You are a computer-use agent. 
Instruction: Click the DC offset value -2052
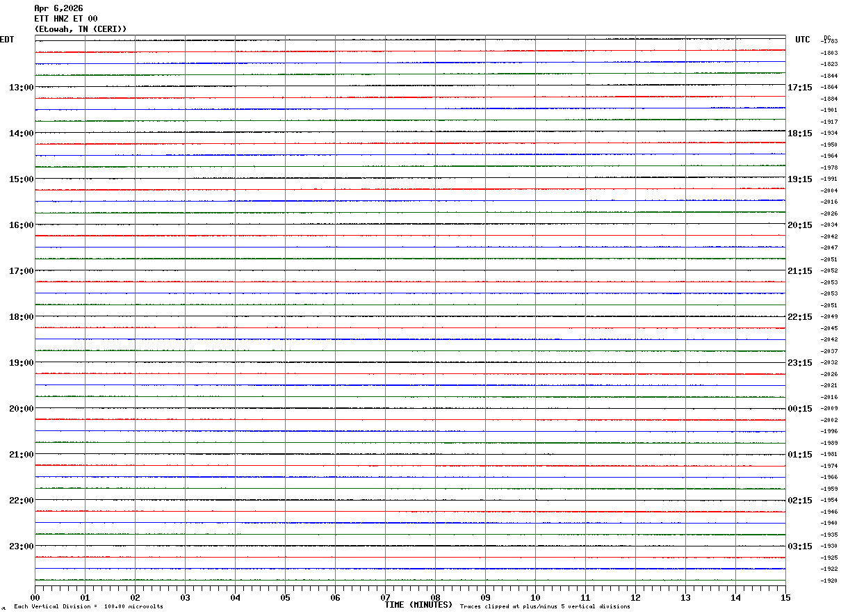click(828, 270)
